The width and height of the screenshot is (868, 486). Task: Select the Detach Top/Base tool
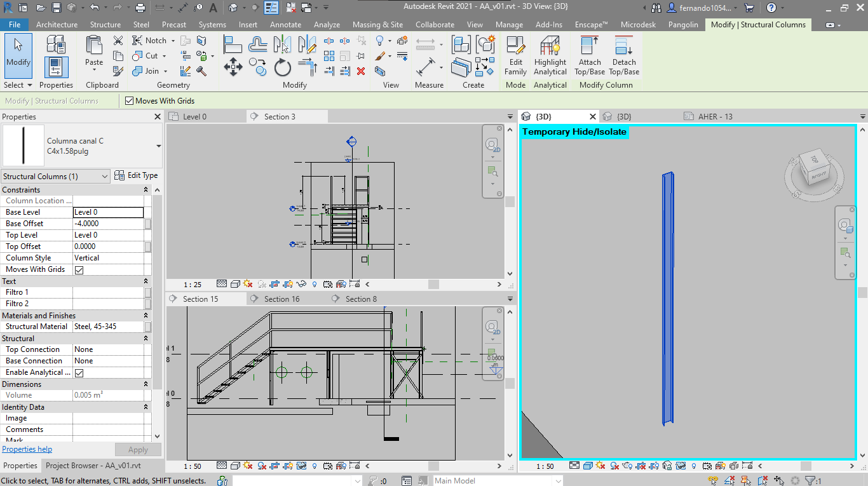tap(623, 56)
